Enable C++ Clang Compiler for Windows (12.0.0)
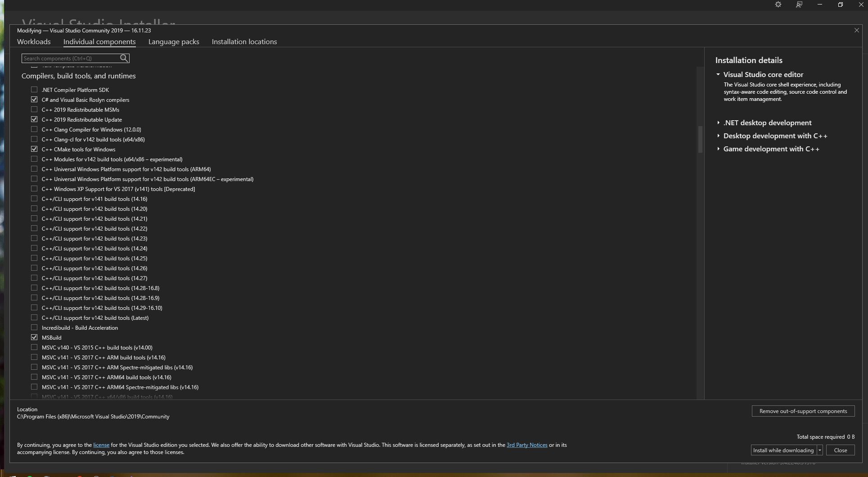 [34, 129]
